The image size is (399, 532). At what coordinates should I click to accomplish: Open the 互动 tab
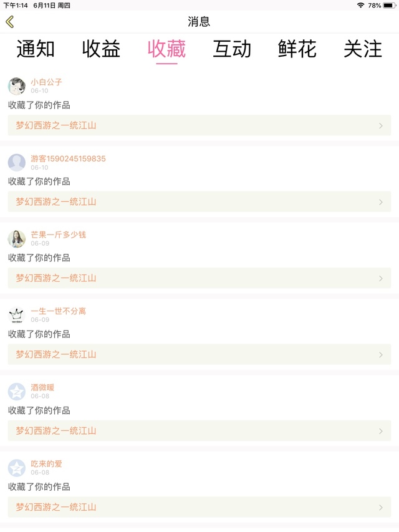click(232, 49)
